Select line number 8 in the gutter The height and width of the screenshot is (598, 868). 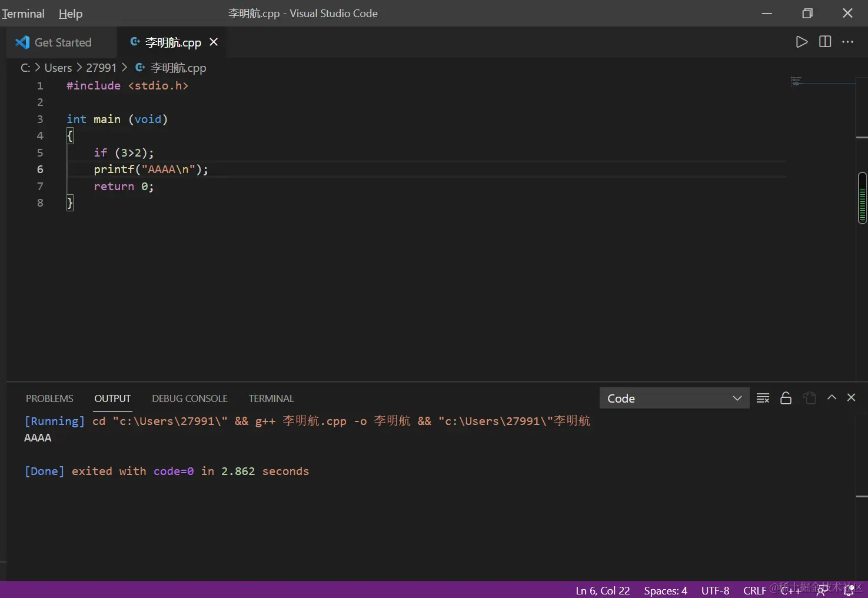point(40,203)
